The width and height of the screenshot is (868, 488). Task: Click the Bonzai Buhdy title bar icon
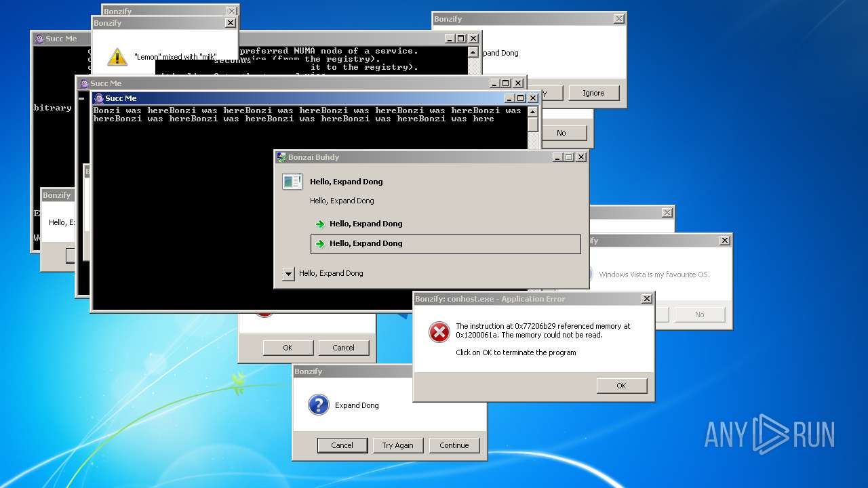coord(281,157)
